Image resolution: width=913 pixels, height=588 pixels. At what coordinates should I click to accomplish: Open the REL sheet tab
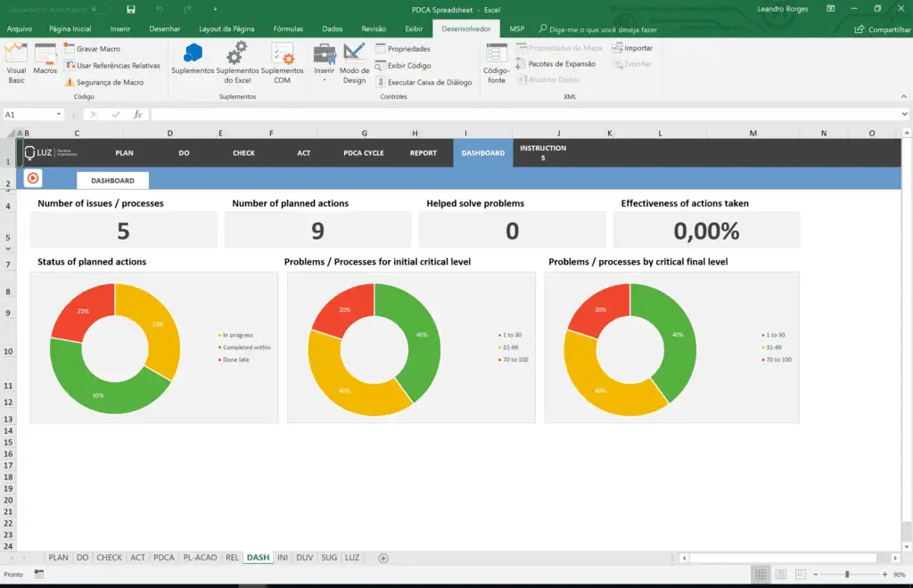point(232,557)
